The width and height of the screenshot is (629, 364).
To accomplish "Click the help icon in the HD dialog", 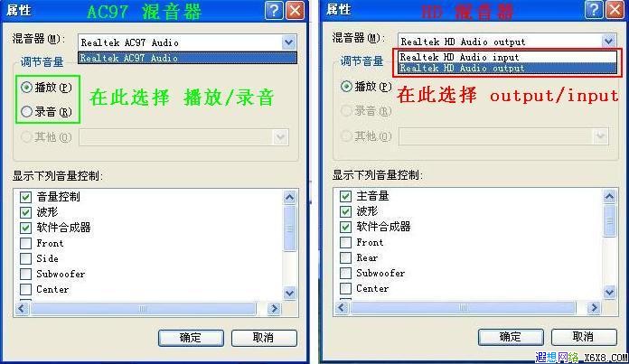I will 594,10.
